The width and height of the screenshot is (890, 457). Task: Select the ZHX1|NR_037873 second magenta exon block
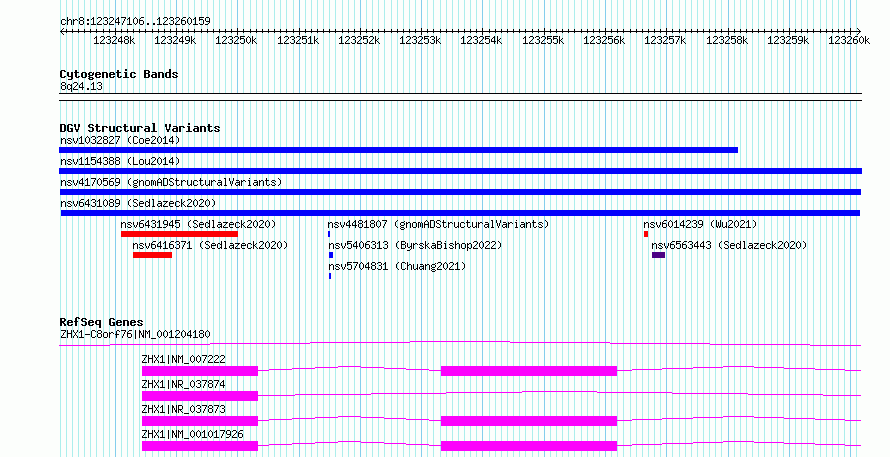[x=529, y=421]
